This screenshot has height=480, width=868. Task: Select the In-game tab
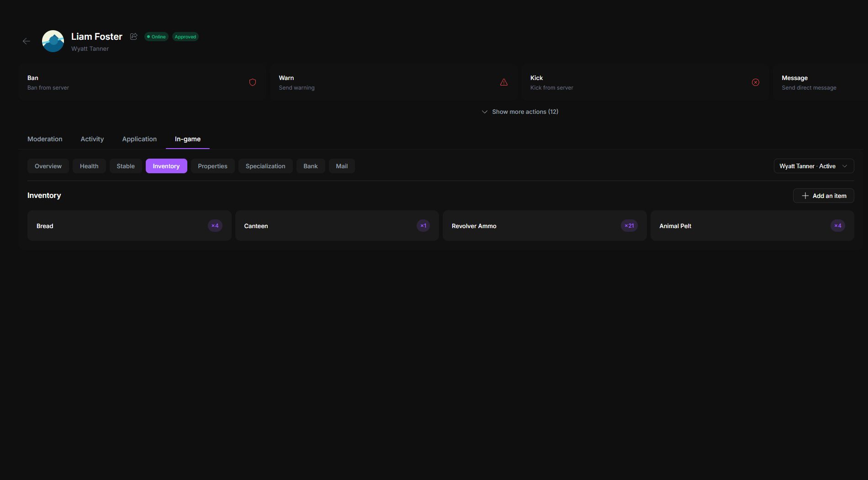188,139
